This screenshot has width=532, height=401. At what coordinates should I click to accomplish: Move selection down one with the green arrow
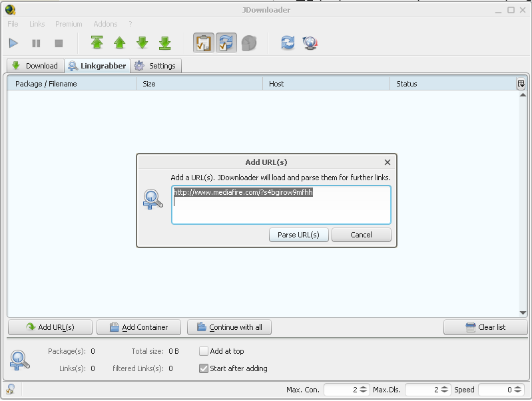pyautogui.click(x=142, y=43)
